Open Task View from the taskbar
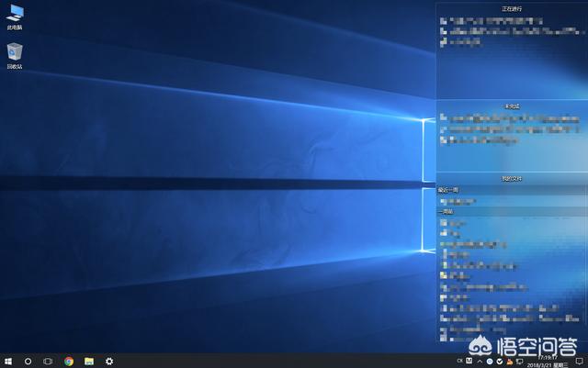The width and height of the screenshot is (588, 368). (48, 362)
